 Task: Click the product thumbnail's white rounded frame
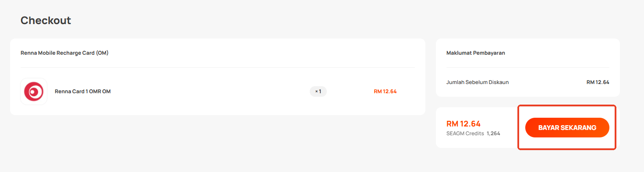coord(34,91)
